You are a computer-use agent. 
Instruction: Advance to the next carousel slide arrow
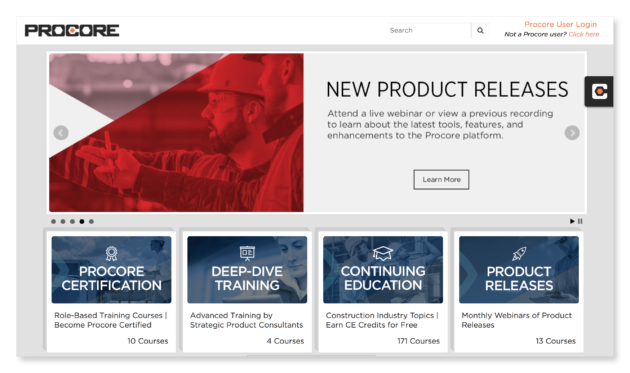point(572,133)
